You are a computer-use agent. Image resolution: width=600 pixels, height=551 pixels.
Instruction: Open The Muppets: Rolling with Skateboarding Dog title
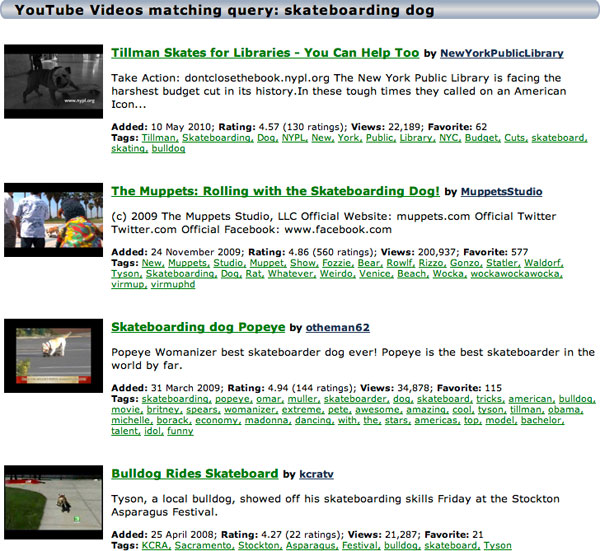[x=276, y=191]
